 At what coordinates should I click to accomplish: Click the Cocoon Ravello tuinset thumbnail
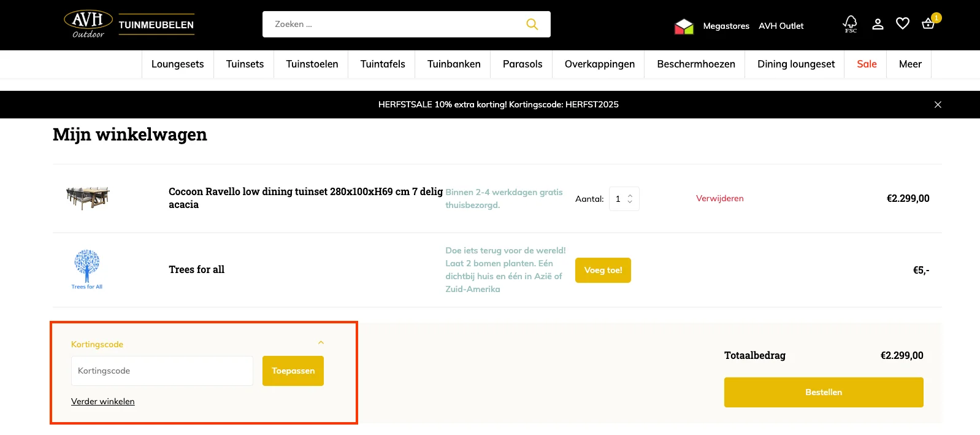pyautogui.click(x=88, y=198)
